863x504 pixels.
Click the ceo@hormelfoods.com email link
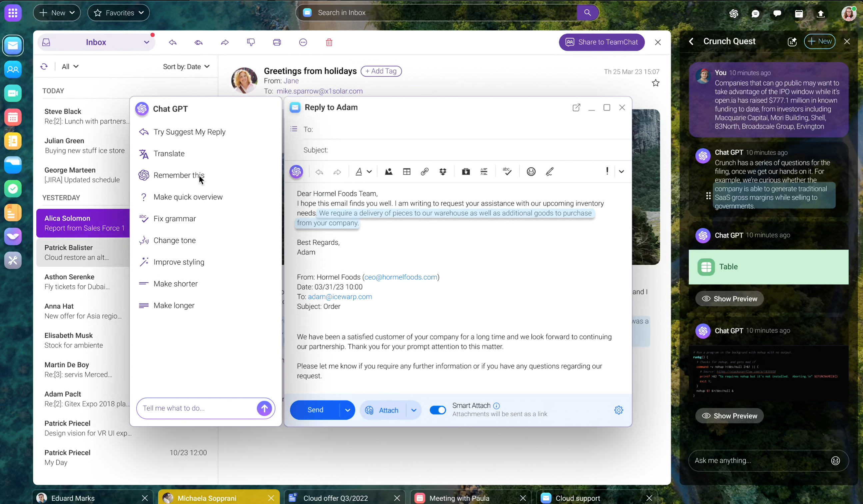click(401, 277)
